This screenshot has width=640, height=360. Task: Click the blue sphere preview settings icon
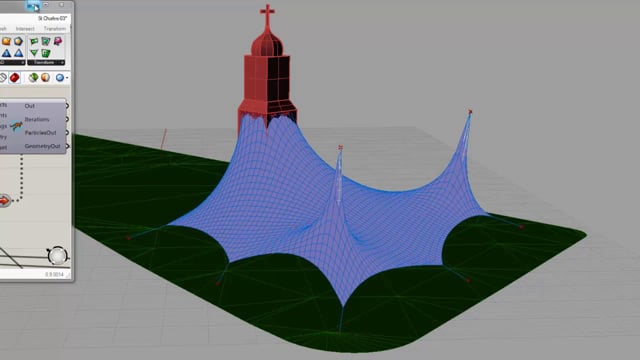tap(60, 77)
